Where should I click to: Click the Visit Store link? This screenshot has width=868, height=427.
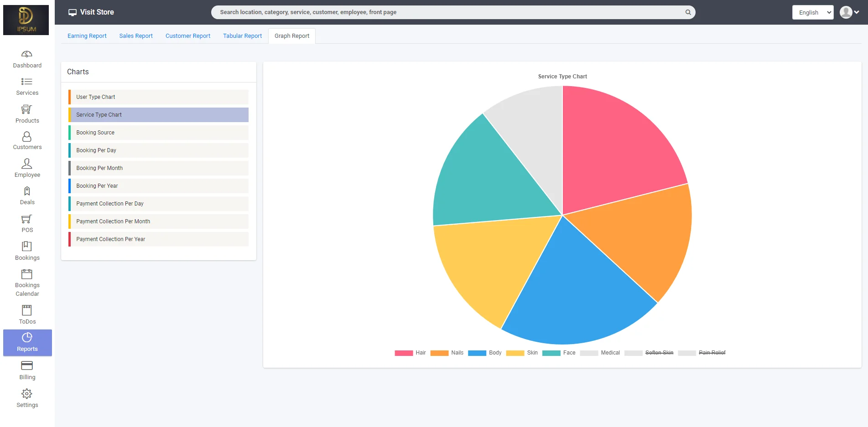click(x=91, y=12)
